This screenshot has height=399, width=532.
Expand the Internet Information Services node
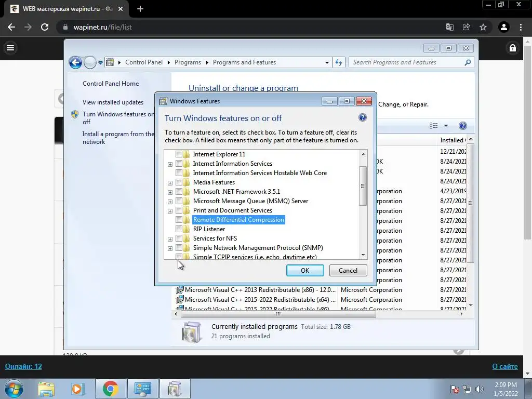coord(170,164)
